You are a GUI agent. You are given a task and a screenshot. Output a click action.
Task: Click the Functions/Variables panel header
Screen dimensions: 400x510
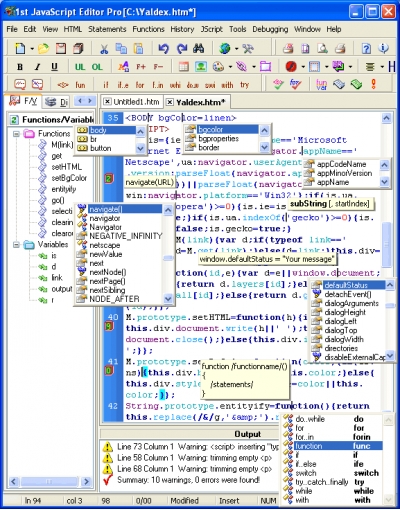tap(51, 119)
